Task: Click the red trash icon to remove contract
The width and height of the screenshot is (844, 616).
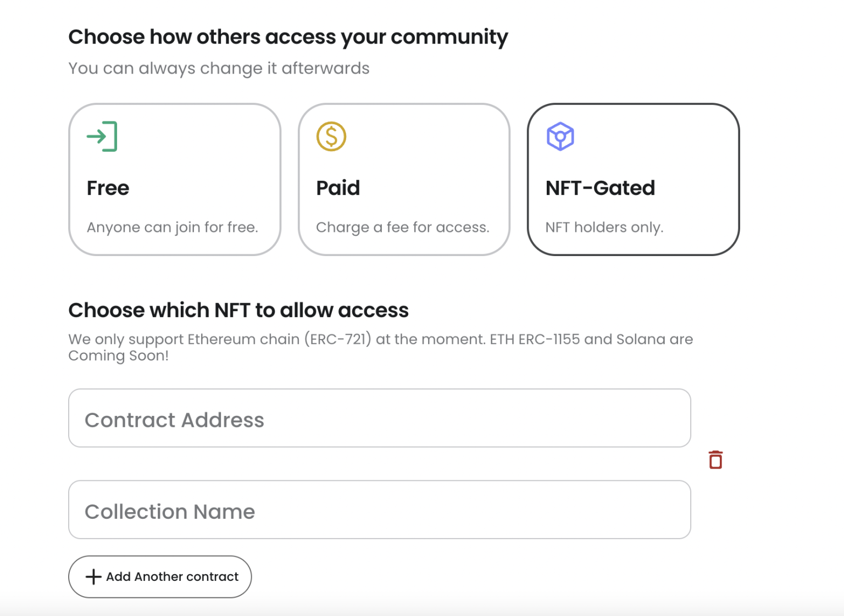Action: [x=715, y=459]
